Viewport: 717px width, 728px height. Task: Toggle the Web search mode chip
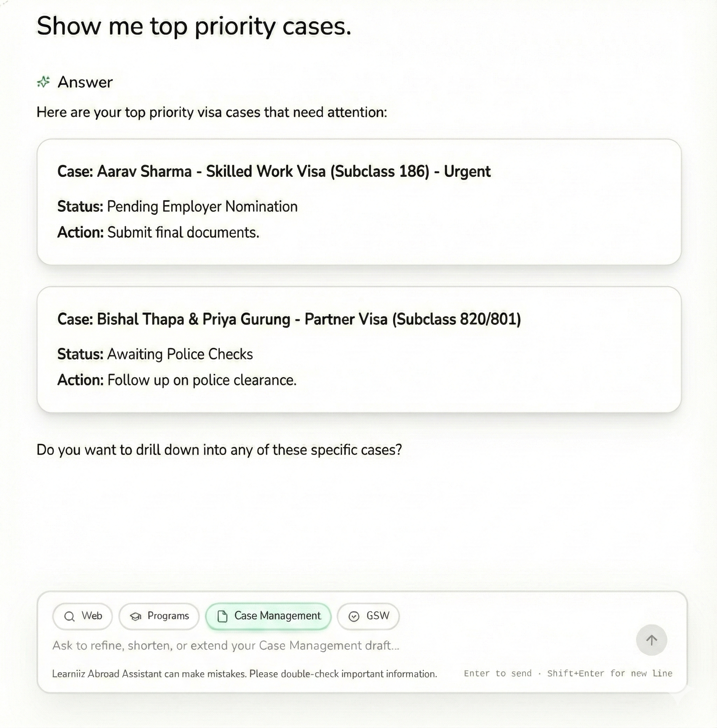(x=83, y=616)
